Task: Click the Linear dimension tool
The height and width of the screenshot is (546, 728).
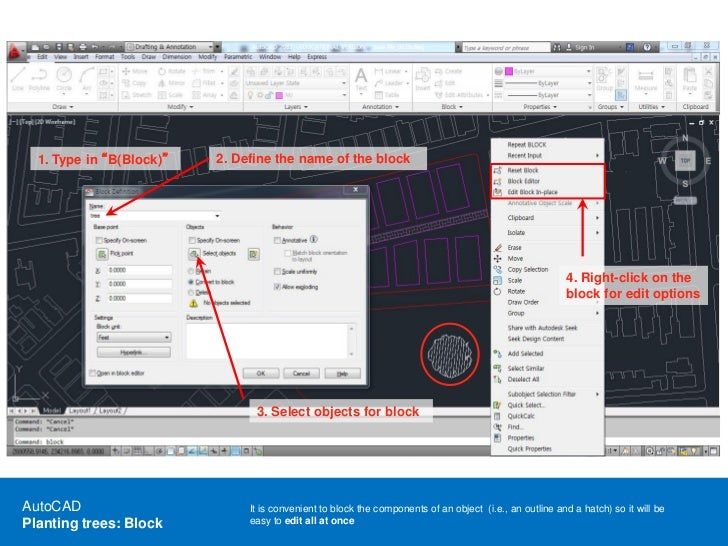Action: tap(388, 72)
